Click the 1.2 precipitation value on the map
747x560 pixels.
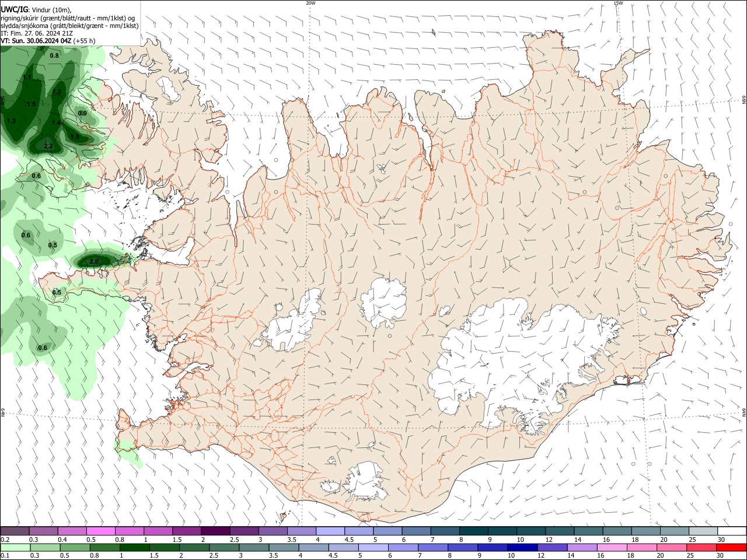tap(57, 92)
